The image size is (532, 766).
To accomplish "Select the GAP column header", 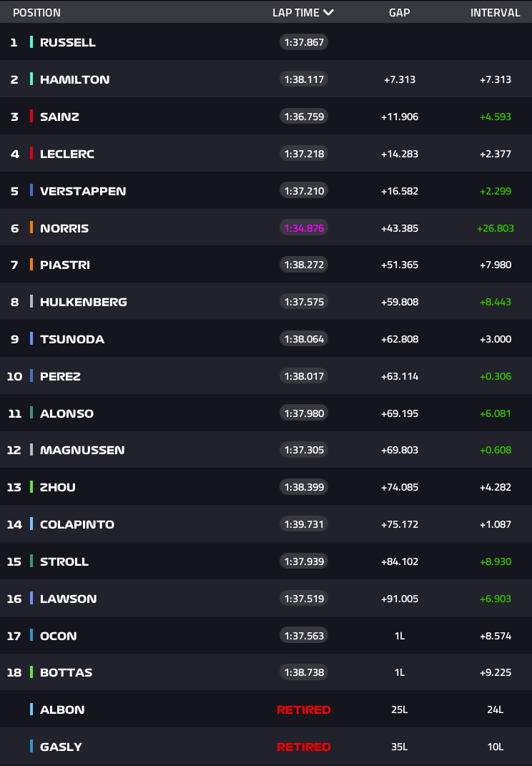I will click(399, 13).
